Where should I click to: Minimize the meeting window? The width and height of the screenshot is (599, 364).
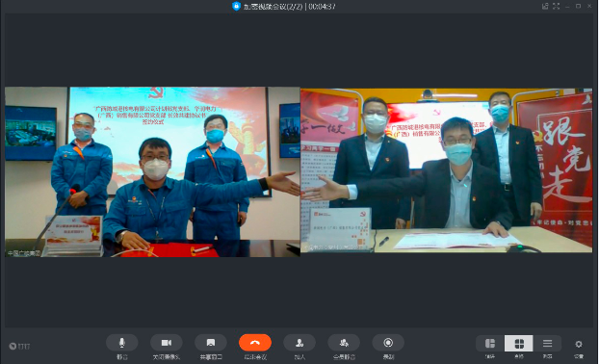click(x=567, y=6)
